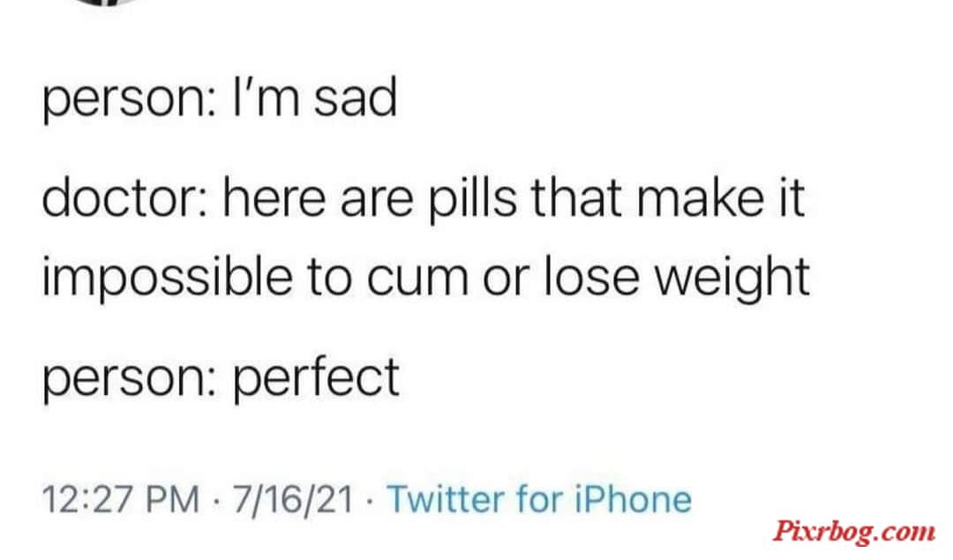The width and height of the screenshot is (953, 560).
Task: Click the Pixrbog.com watermark
Action: click(x=854, y=532)
